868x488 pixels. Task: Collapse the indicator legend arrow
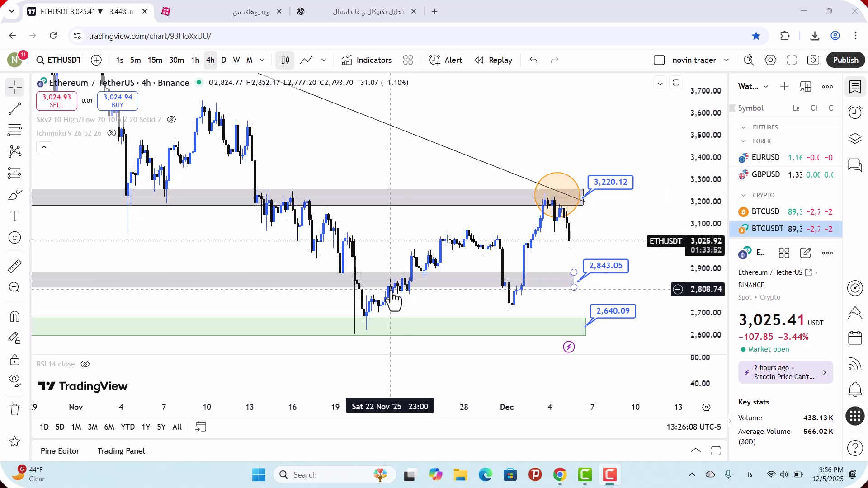(44, 147)
